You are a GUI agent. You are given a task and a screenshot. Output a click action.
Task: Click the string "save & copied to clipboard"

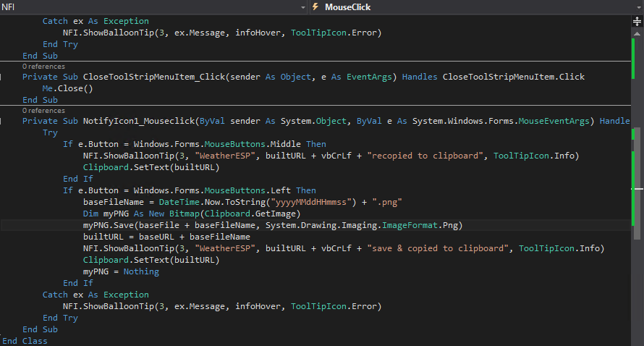[438, 248]
